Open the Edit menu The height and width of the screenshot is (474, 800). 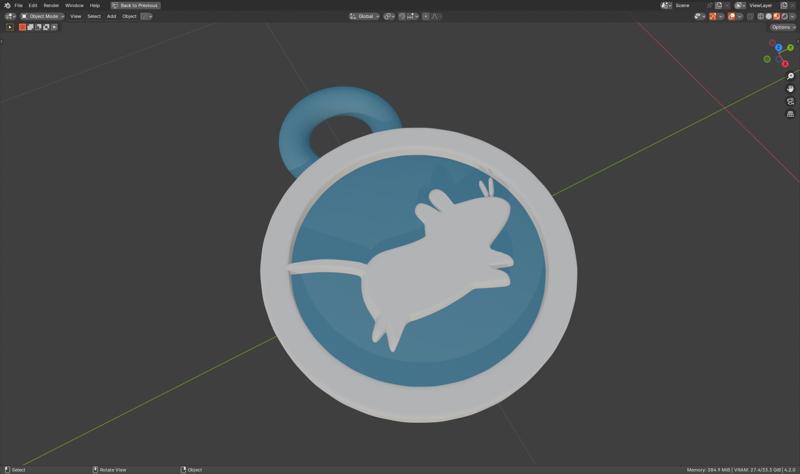tap(33, 5)
